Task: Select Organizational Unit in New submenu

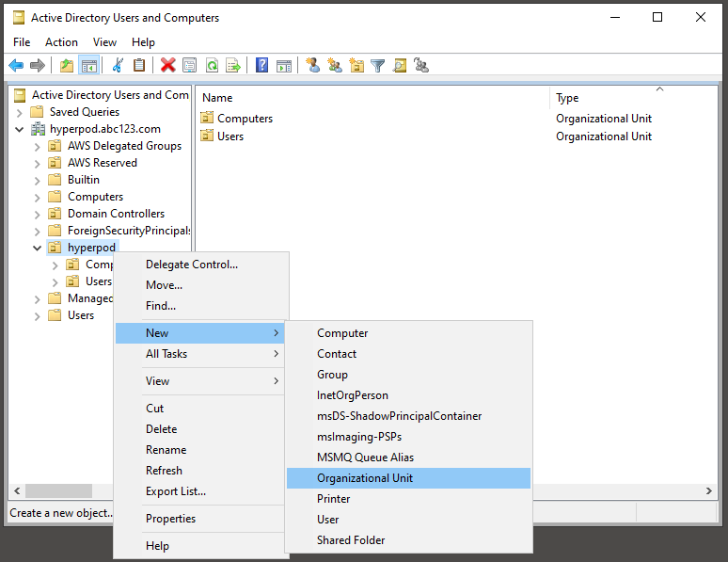Action: point(408,478)
